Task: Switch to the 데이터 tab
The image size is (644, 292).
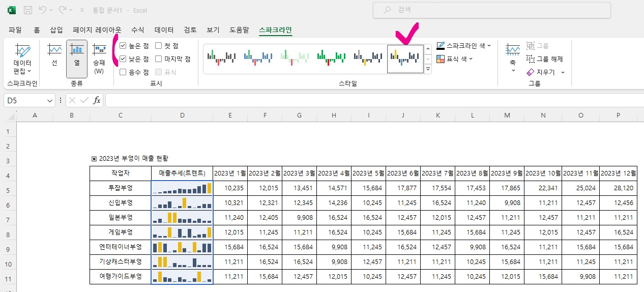Action: [x=164, y=30]
